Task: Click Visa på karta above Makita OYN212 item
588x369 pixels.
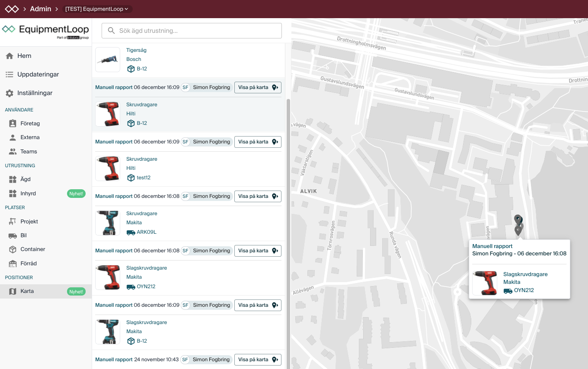Action: [258, 251]
